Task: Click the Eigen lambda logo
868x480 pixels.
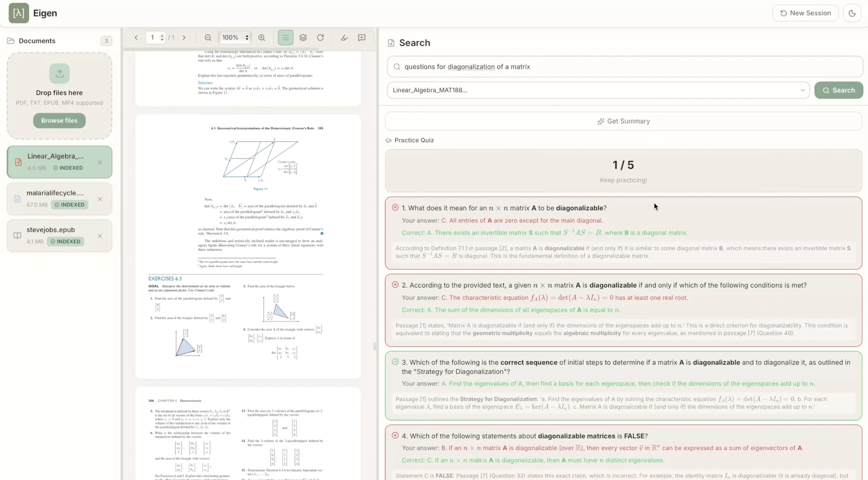Action: (x=18, y=13)
